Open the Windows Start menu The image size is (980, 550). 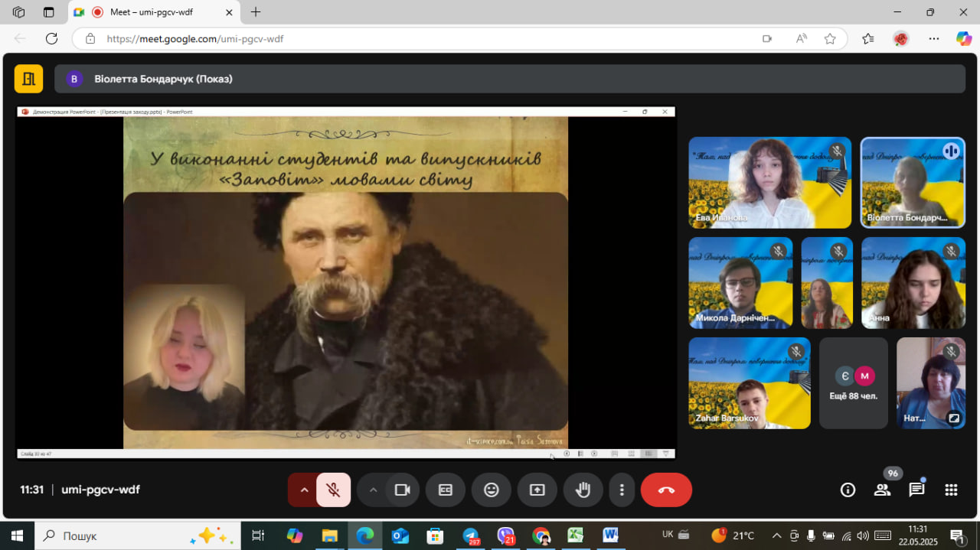coord(17,535)
